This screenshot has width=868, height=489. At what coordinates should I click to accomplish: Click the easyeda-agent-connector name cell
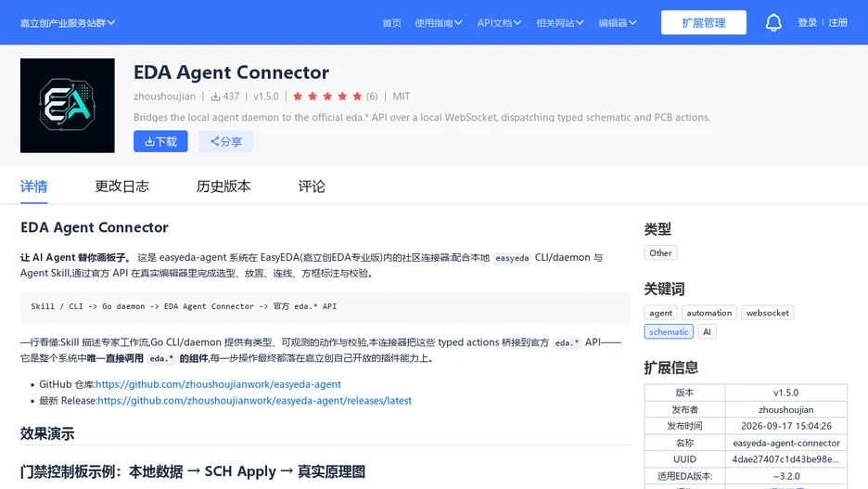(786, 443)
